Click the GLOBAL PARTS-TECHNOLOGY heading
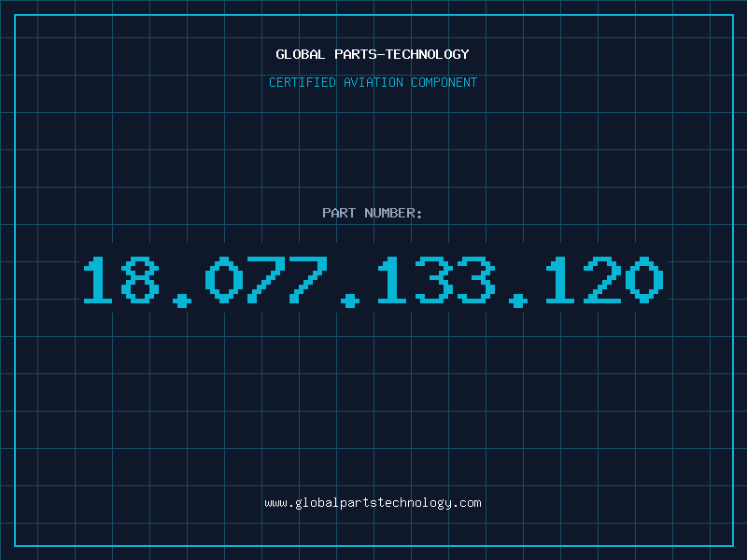This screenshot has height=560, width=747. (373, 54)
